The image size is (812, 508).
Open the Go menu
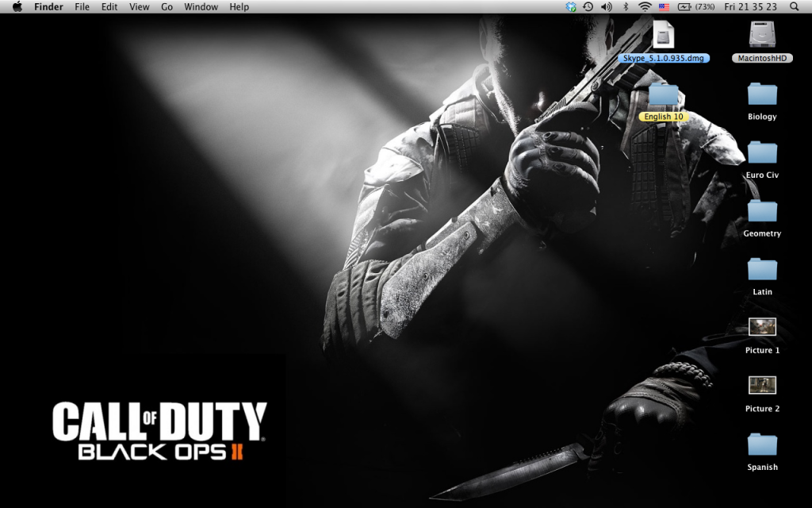pos(167,6)
